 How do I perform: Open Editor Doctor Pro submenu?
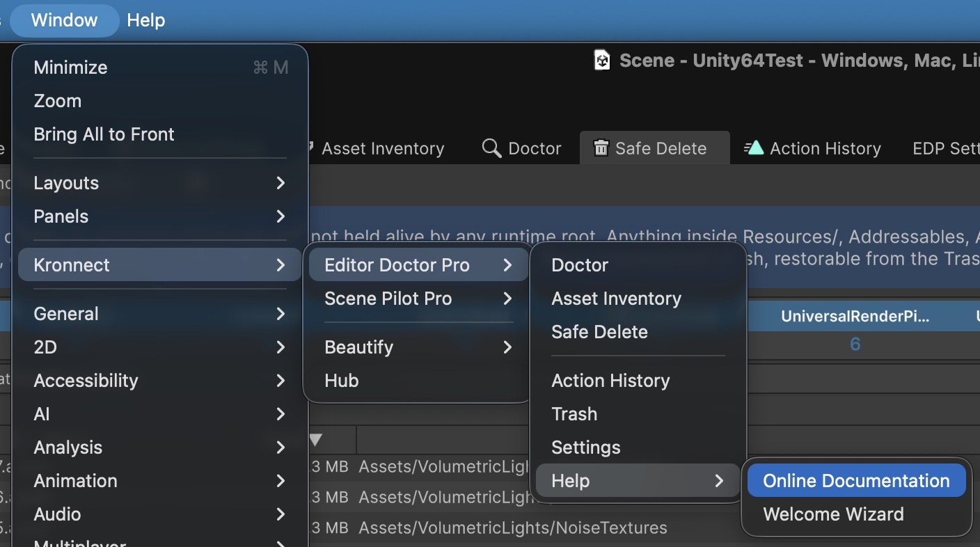click(x=418, y=265)
